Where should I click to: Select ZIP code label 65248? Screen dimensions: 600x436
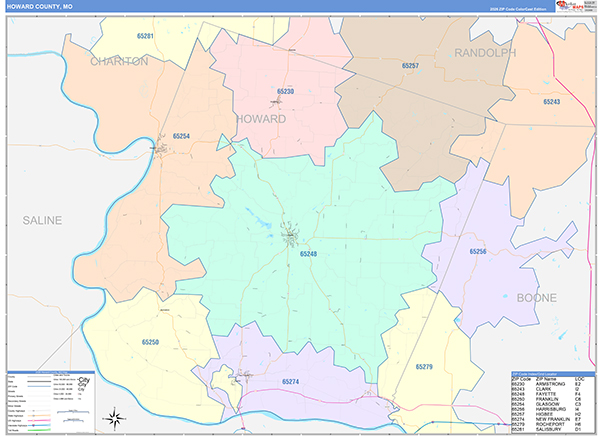click(x=308, y=254)
